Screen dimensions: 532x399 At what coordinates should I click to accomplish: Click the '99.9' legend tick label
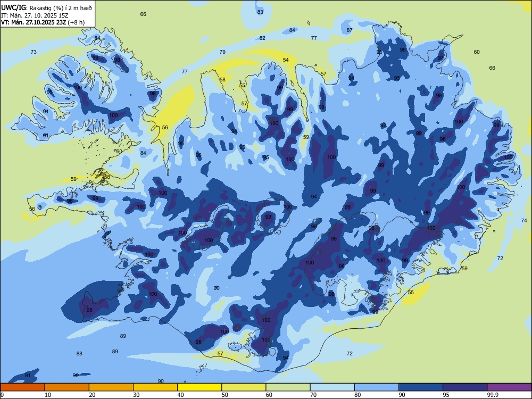pyautogui.click(x=493, y=395)
